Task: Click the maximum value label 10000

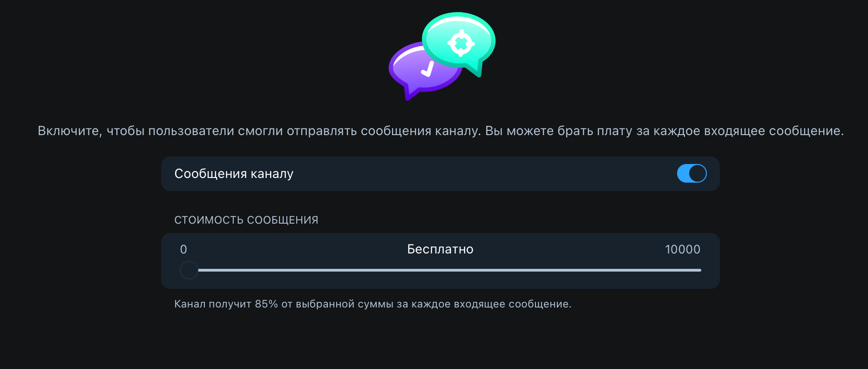Action: point(683,249)
